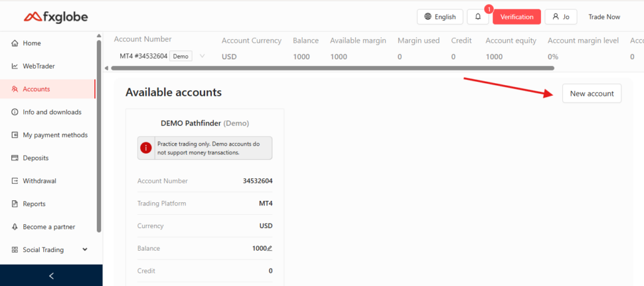Click the Account equity column header
644x286 pixels.
(x=511, y=41)
